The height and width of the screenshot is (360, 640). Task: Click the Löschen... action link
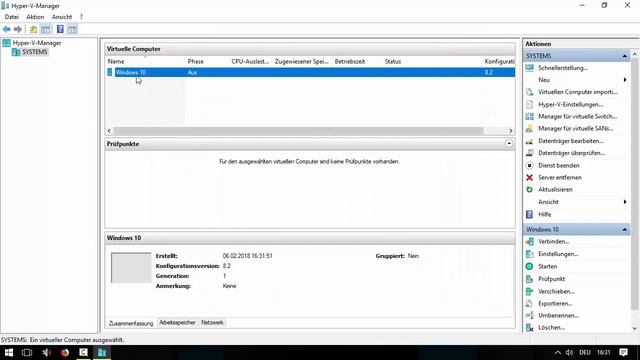[x=551, y=327]
